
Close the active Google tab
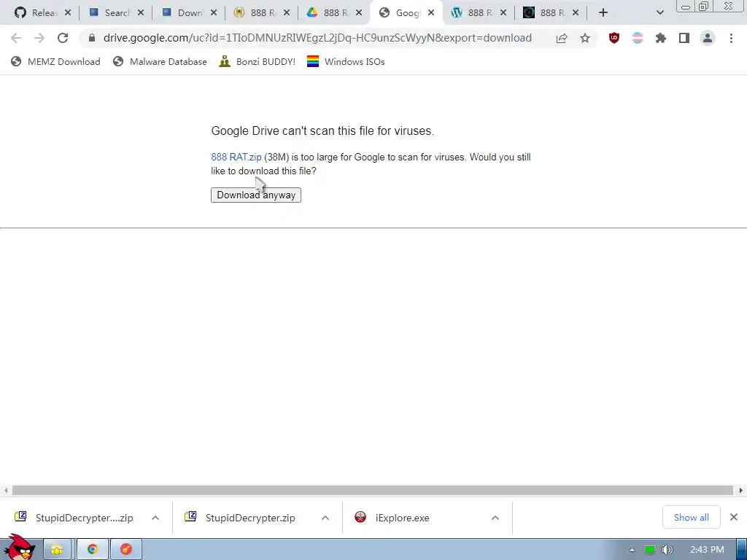click(431, 13)
